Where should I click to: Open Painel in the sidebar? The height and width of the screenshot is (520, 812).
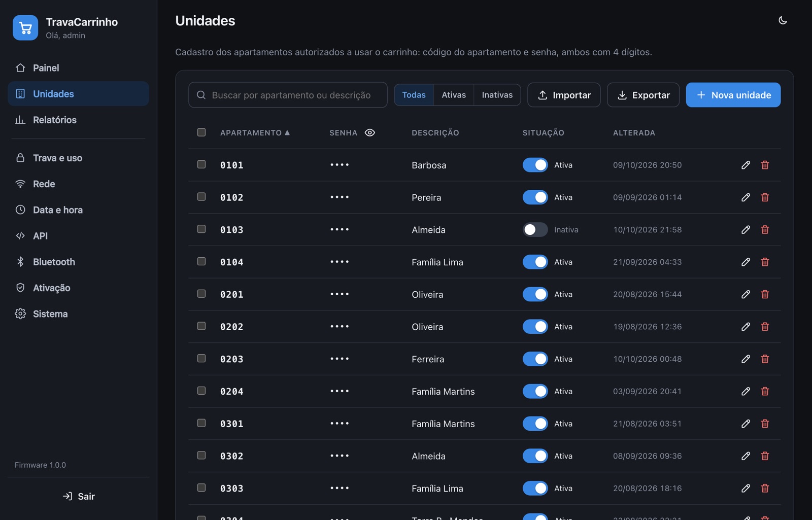(78, 68)
